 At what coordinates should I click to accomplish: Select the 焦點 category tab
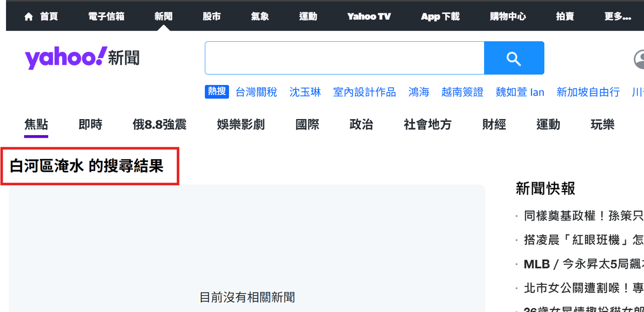click(36, 125)
